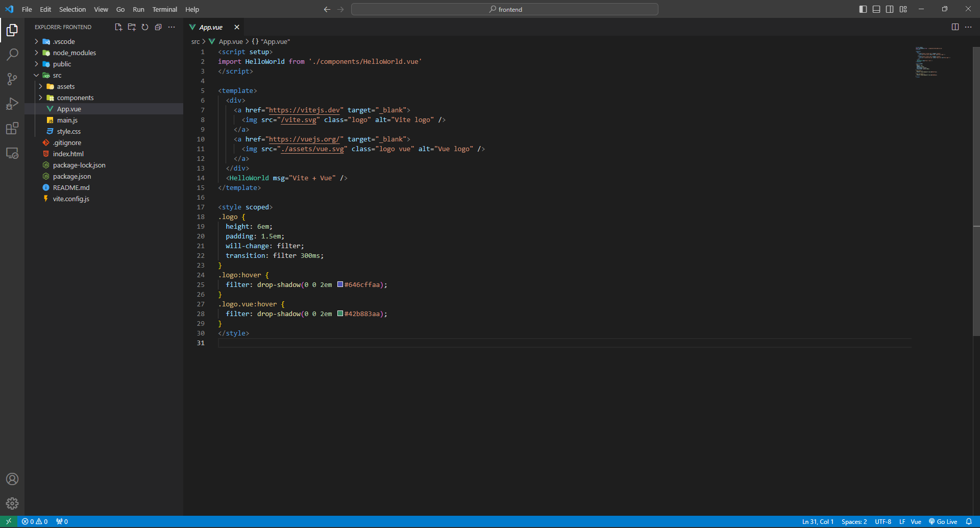Toggle the primary side bar visibility
This screenshot has width=980, height=528.
(x=863, y=9)
